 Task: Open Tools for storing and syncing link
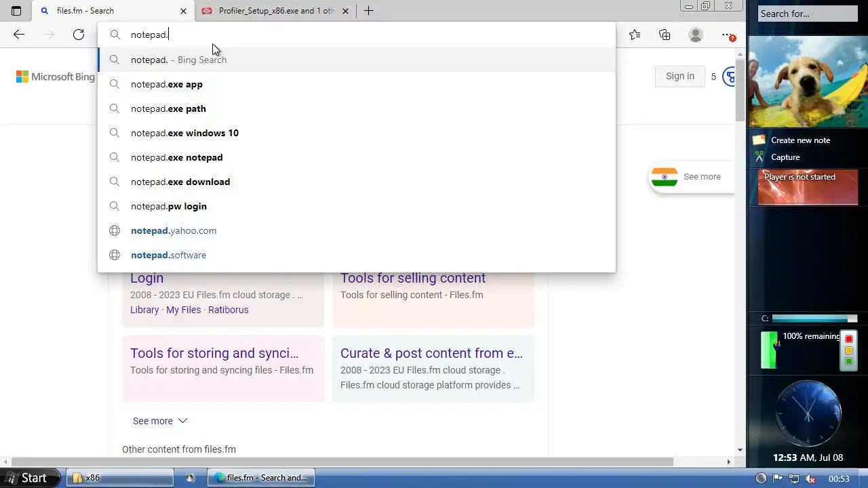214,353
